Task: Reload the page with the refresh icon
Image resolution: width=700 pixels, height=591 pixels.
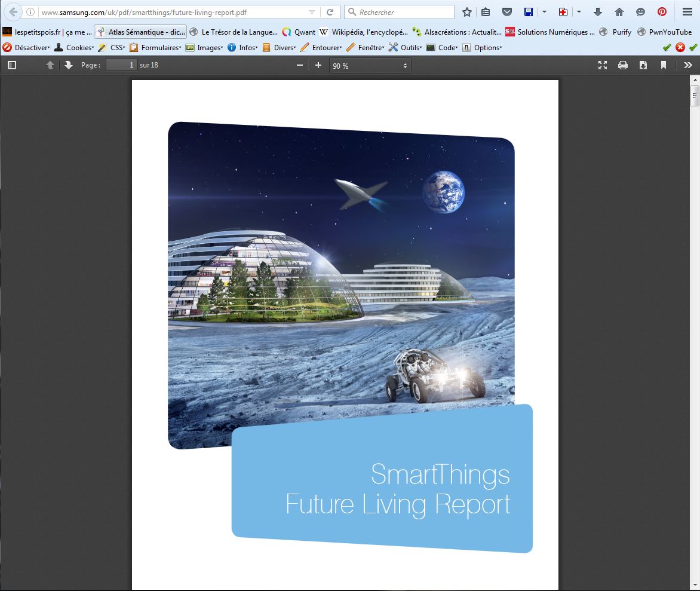Action: (x=330, y=12)
